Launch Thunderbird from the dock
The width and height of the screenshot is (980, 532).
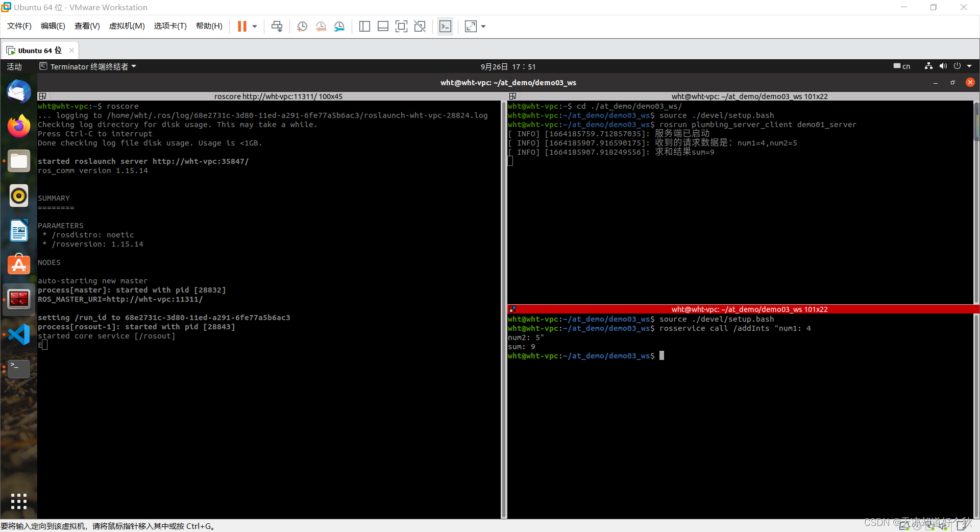pos(19,92)
